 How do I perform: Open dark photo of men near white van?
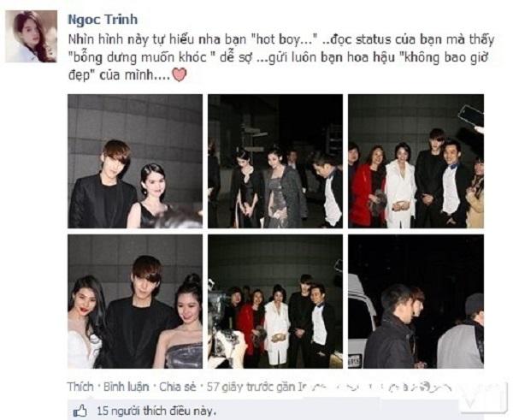pos(416,301)
